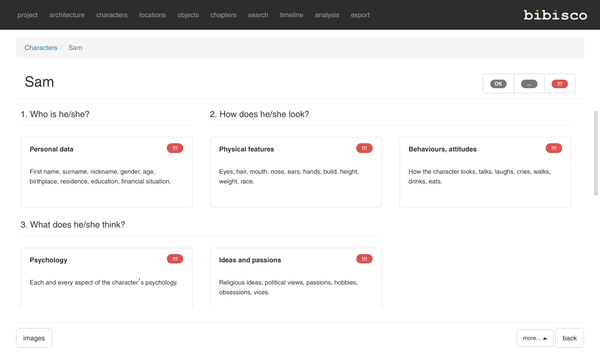
Task: Open the timeline view
Action: tap(291, 15)
